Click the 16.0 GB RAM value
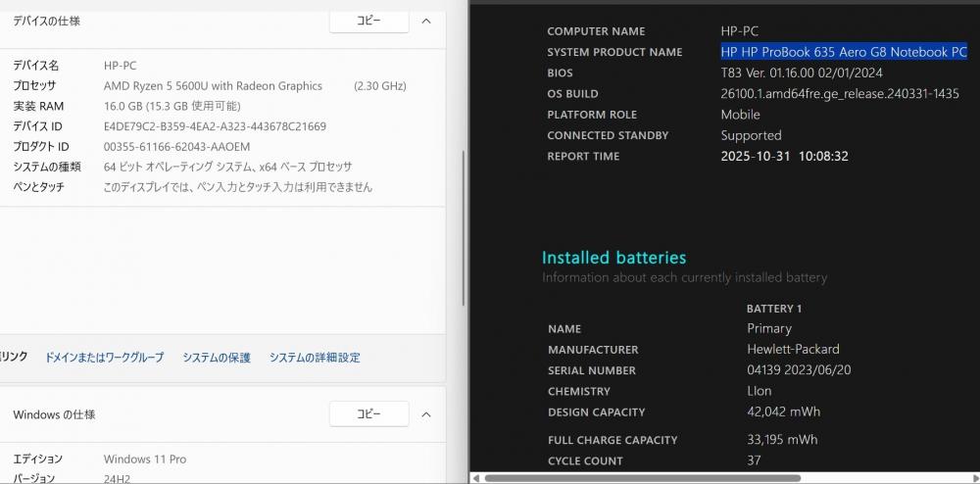Viewport: 980px width, 484px height. pyautogui.click(x=171, y=106)
